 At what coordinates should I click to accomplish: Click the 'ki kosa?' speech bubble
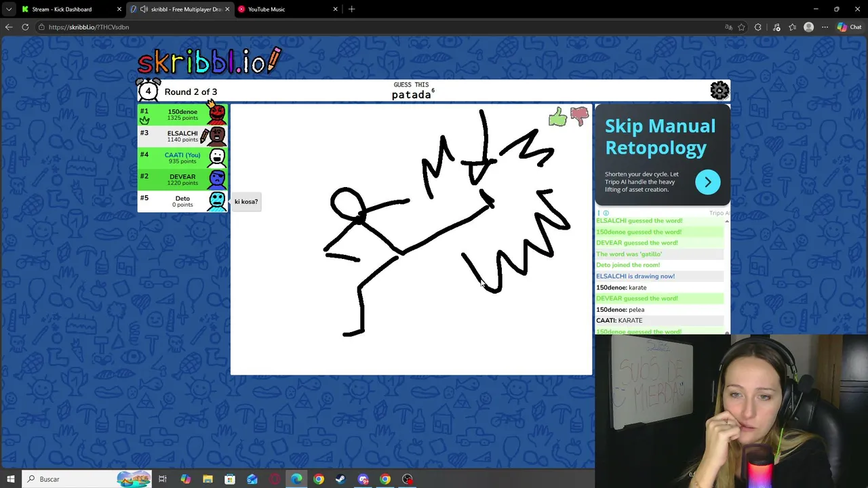click(x=246, y=201)
